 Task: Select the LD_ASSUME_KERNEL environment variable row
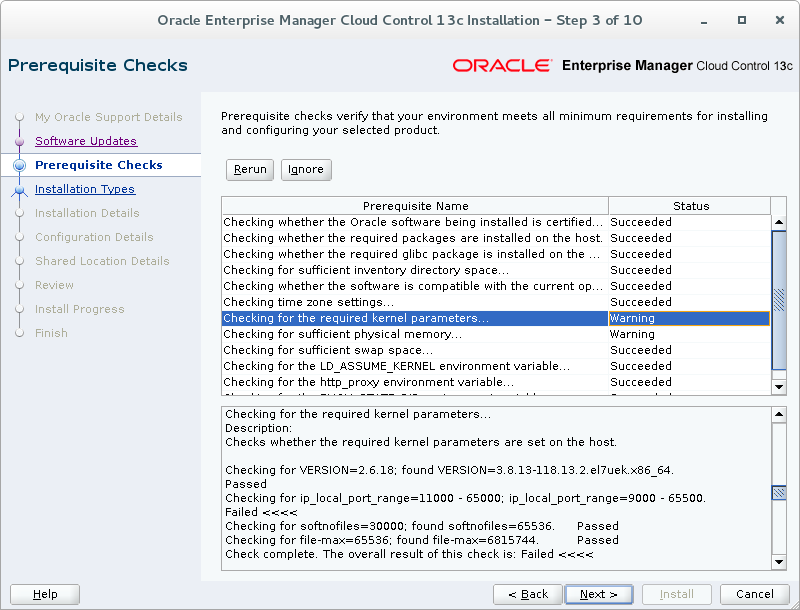(x=496, y=366)
